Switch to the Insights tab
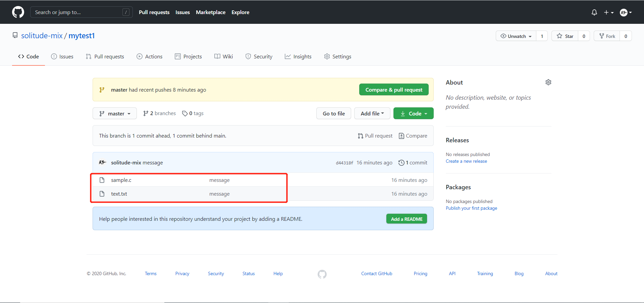Screen dimensions: 644x303 click(298, 56)
